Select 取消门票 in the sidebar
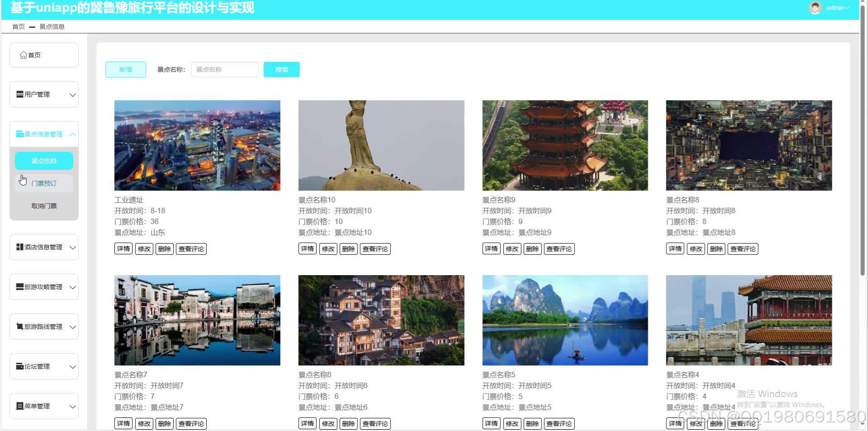The image size is (868, 431). [44, 206]
